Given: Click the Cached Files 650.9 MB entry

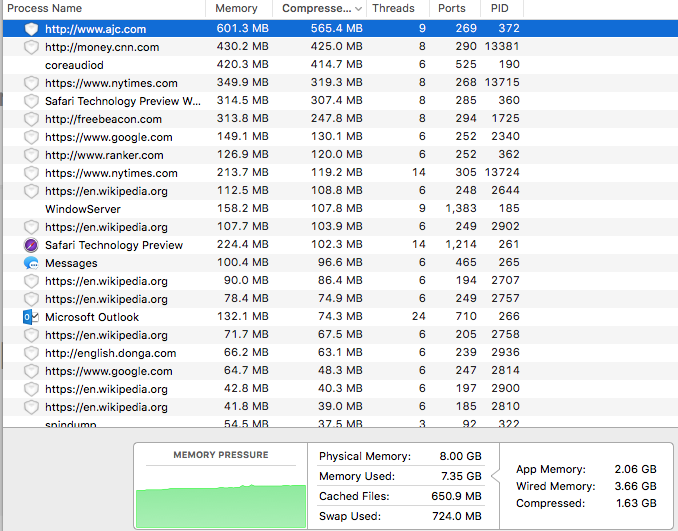Looking at the screenshot, I should pos(400,496).
